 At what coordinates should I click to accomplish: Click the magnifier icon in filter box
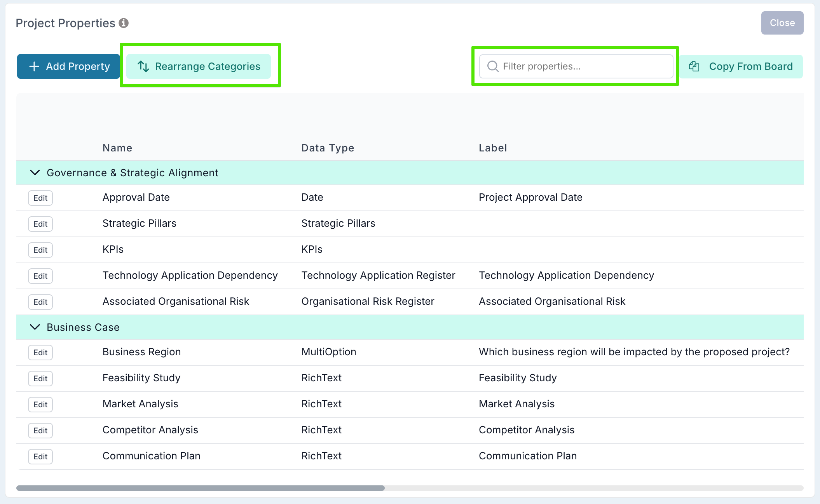pyautogui.click(x=493, y=66)
